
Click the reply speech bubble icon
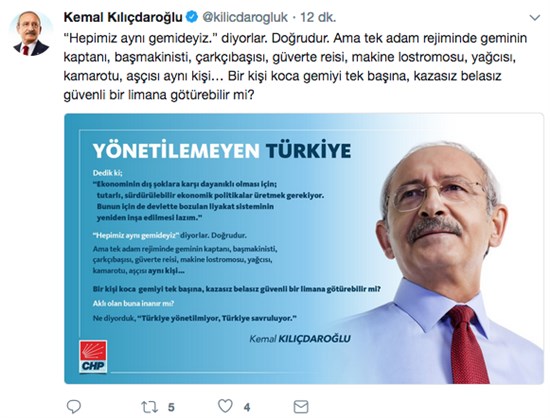coord(74,407)
